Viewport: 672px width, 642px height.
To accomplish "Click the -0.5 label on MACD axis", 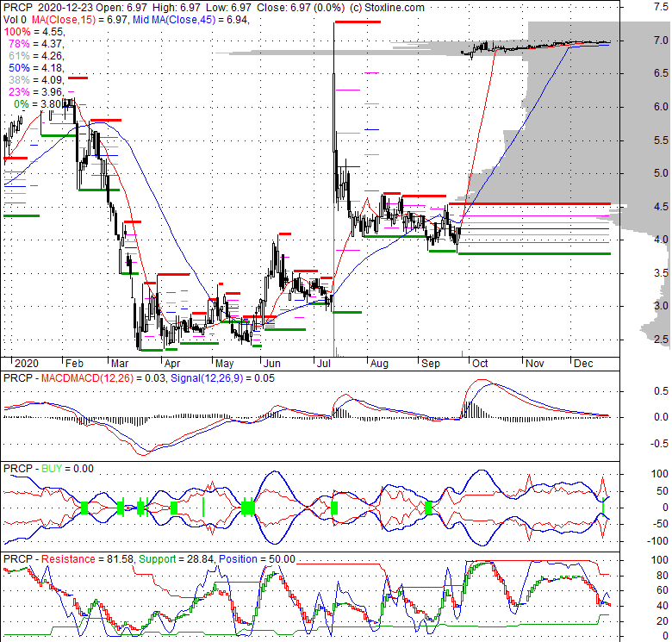I will pyautogui.click(x=659, y=444).
